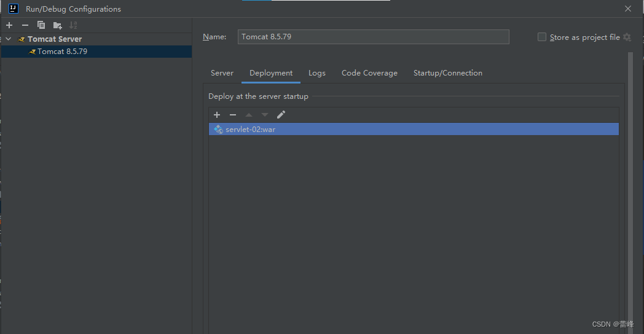Move the artifact up in the list

tap(249, 115)
